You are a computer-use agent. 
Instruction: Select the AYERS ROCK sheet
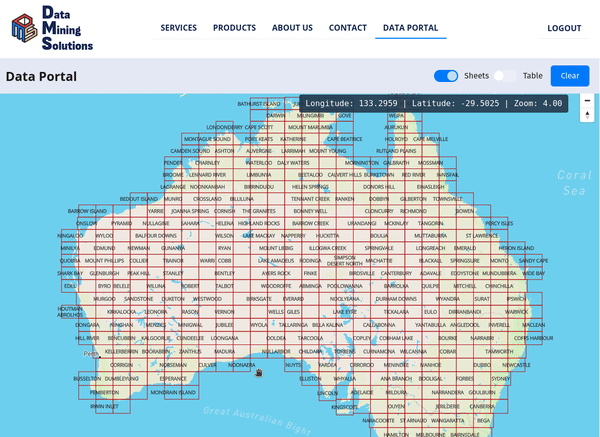point(276,273)
